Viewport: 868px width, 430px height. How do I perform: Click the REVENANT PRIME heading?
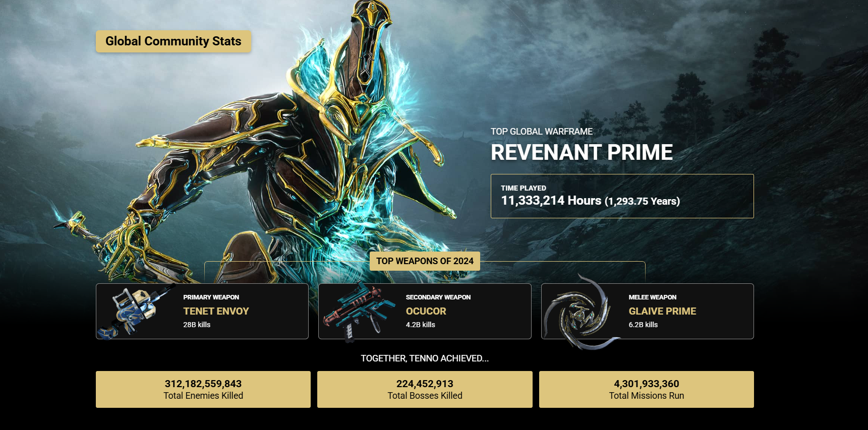[582, 152]
